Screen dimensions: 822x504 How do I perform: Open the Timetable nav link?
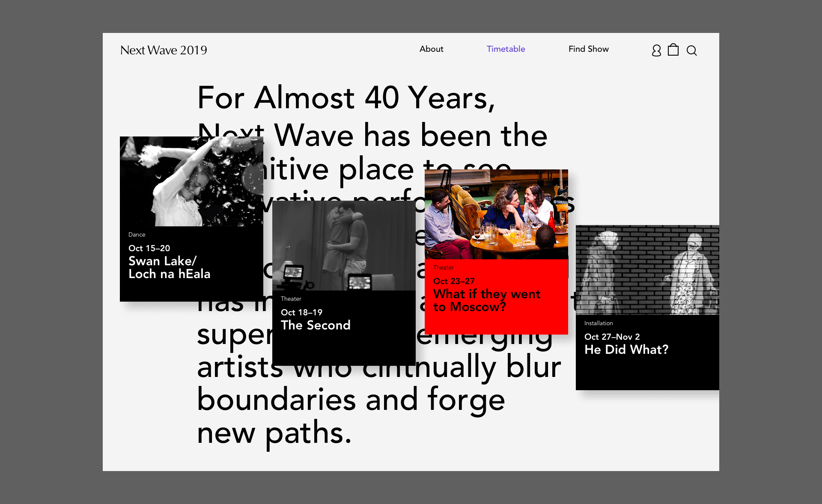[506, 49]
